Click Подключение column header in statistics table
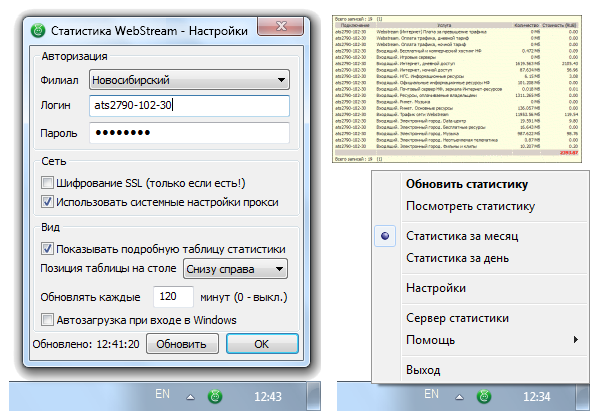 (355, 25)
